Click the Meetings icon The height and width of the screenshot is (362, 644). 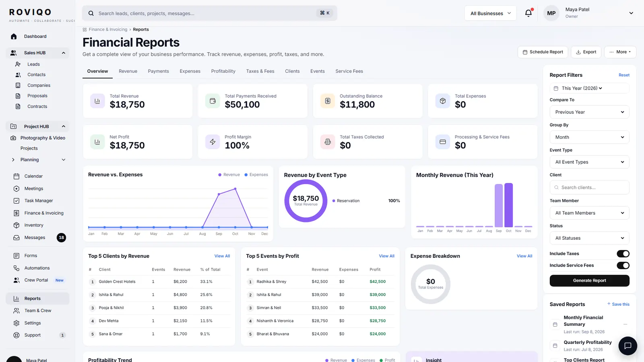[17, 189]
